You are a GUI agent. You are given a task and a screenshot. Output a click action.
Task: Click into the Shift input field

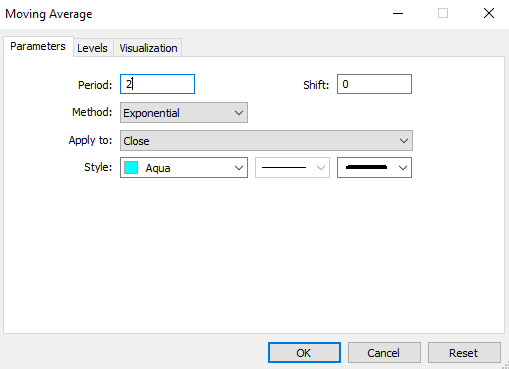pyautogui.click(x=374, y=84)
